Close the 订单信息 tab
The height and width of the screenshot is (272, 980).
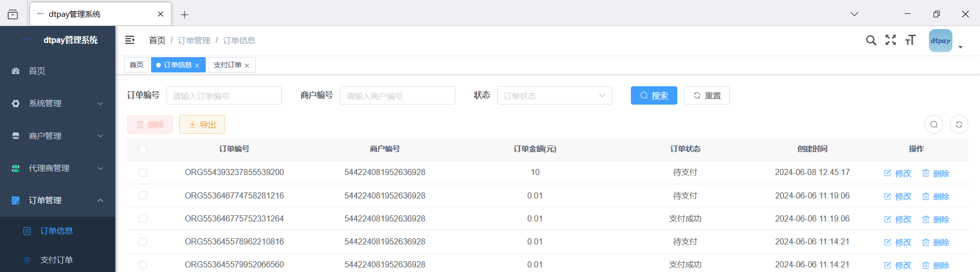[197, 65]
